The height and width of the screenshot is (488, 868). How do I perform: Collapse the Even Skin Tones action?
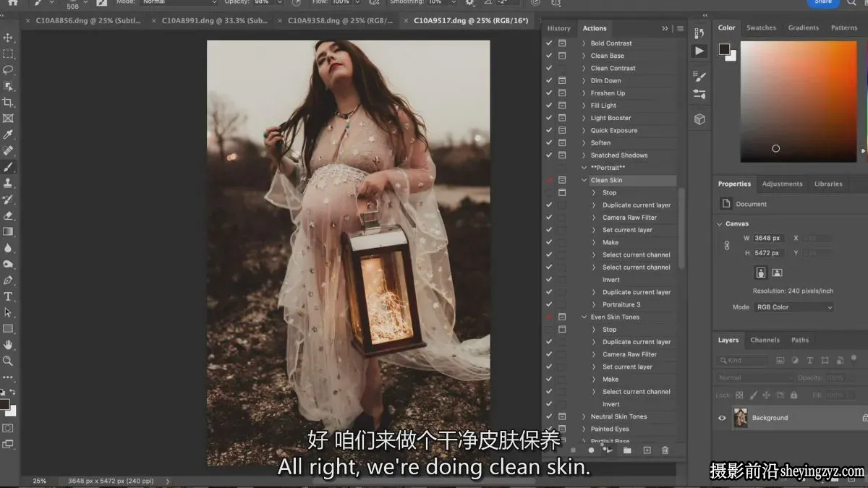(584, 317)
